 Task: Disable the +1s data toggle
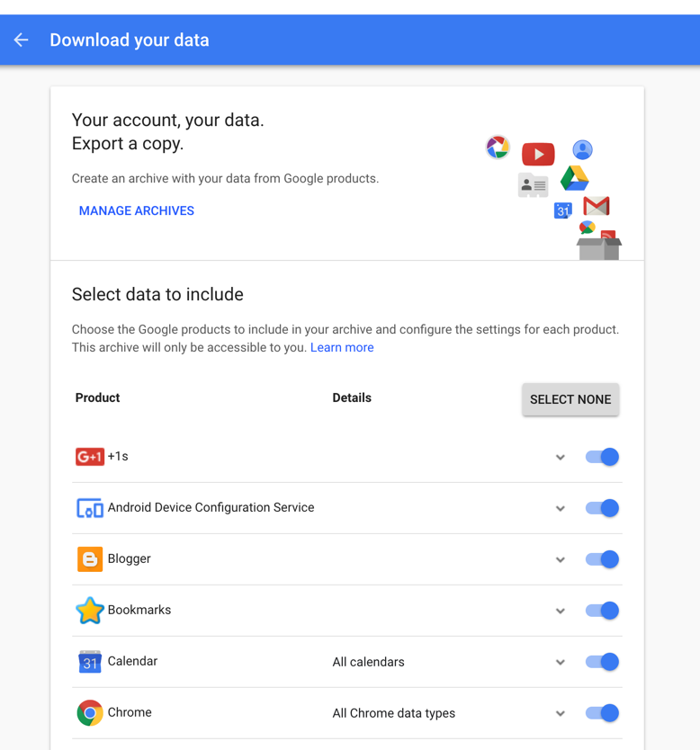[x=602, y=457]
